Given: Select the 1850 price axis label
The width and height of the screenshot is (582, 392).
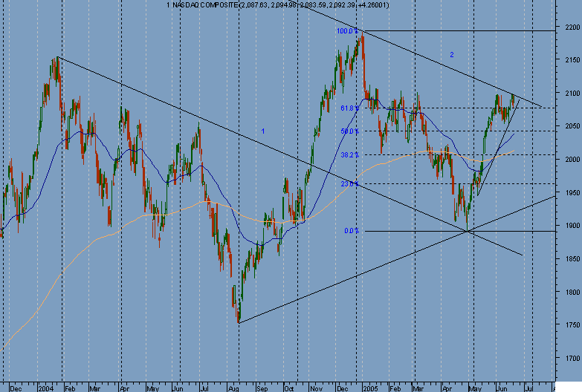Looking at the screenshot, I should [x=574, y=258].
